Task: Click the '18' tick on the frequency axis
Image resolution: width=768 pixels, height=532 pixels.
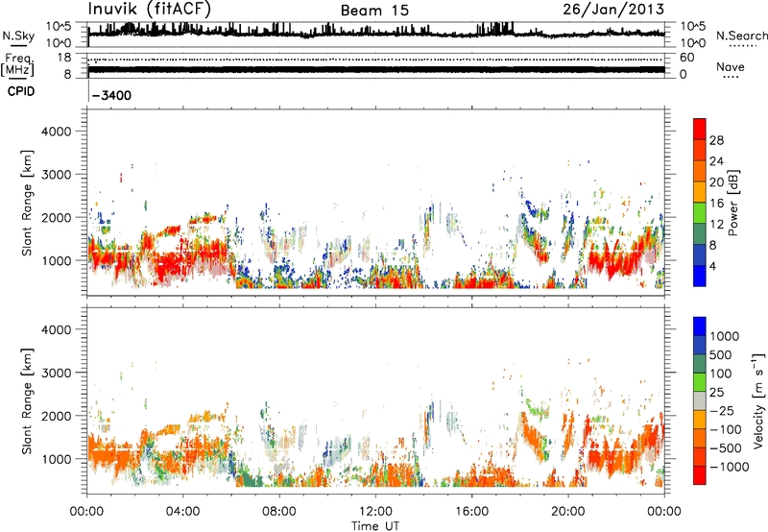Action: pos(64,58)
